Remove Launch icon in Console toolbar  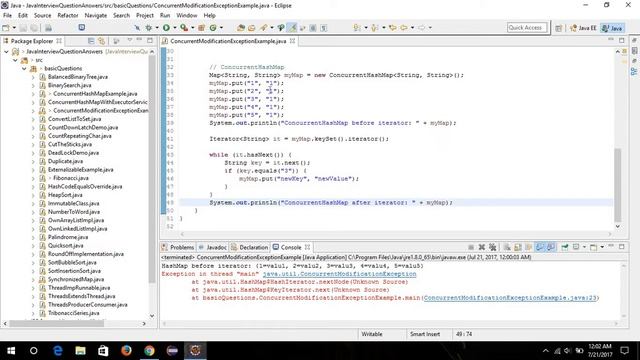click(482, 247)
